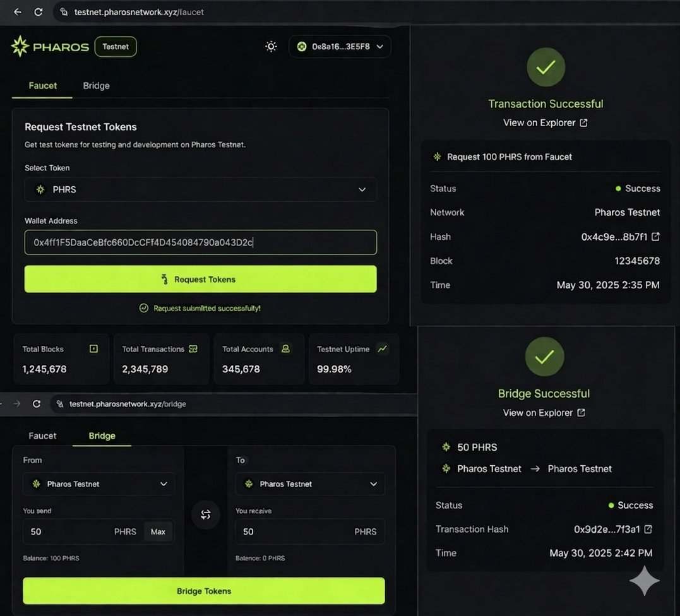Click the Testnet badge
Screen dimensions: 680x616
(x=116, y=46)
